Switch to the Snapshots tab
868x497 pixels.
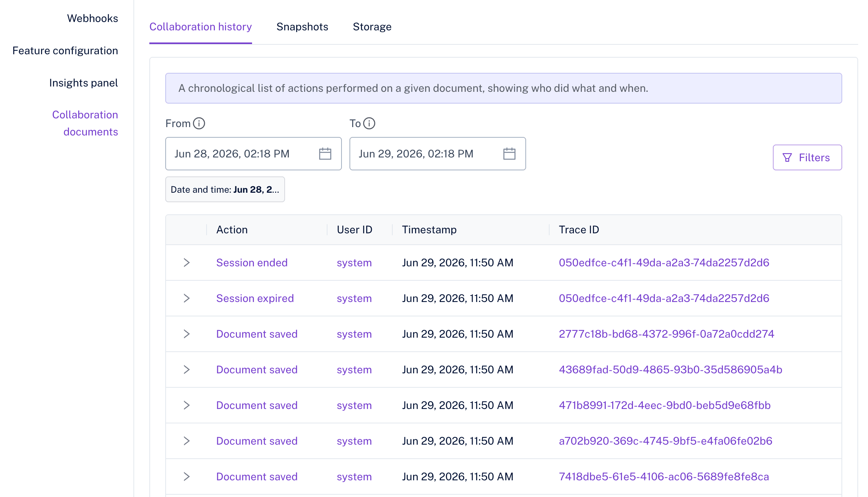point(302,27)
